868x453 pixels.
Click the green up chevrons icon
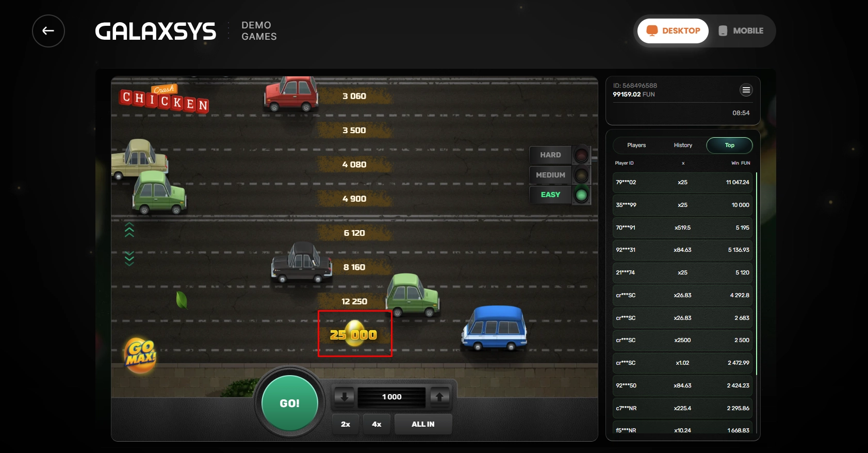[x=129, y=230]
